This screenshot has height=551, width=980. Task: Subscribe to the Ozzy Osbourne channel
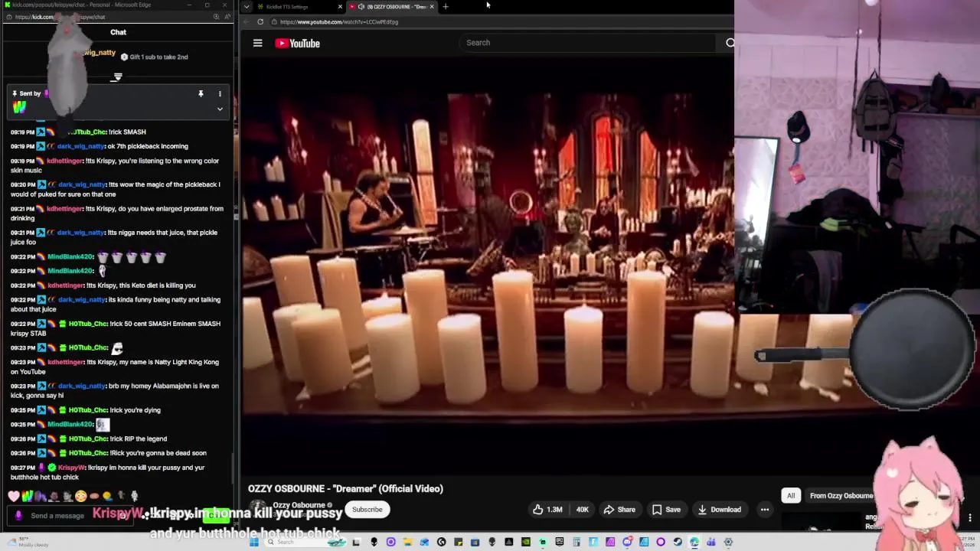pyautogui.click(x=367, y=510)
